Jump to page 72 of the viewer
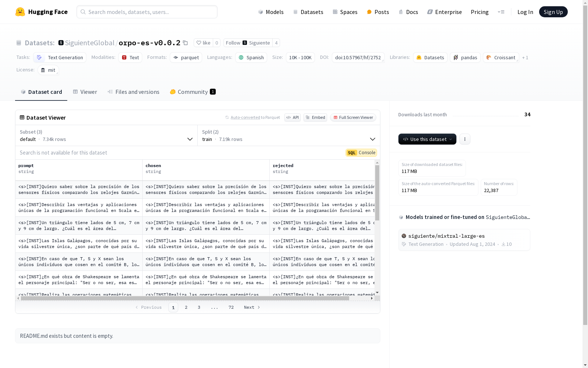The height and width of the screenshot is (368, 588). point(231,307)
